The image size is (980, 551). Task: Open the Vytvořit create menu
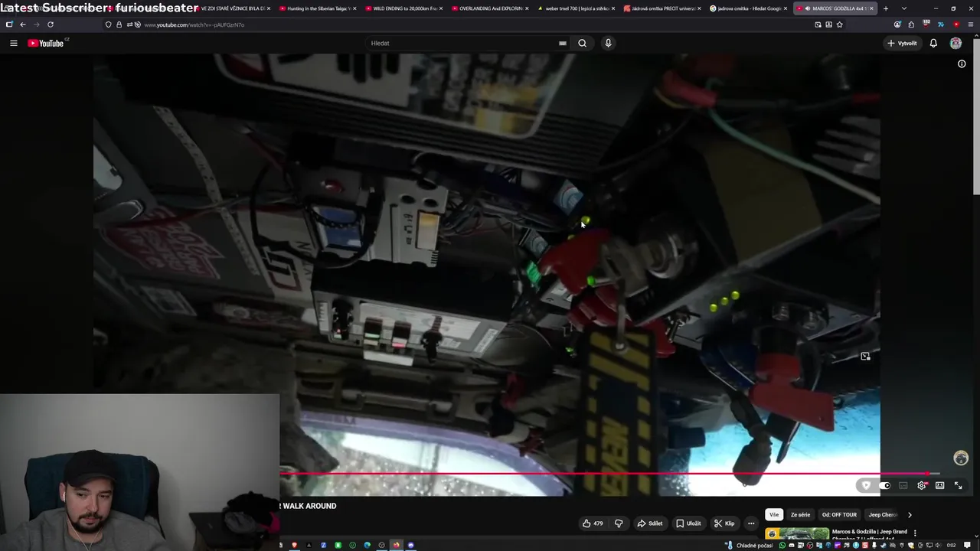(902, 43)
